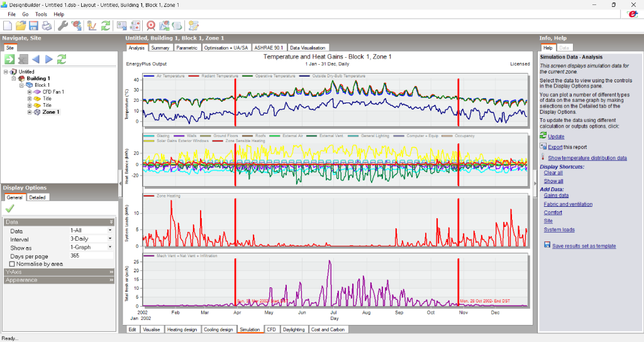Save the model with floppy disk icon

coord(33,25)
